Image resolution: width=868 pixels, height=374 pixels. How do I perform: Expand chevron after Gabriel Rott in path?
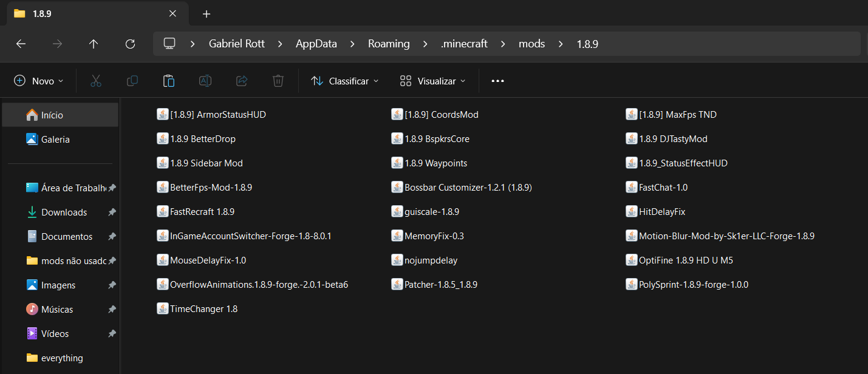point(281,44)
